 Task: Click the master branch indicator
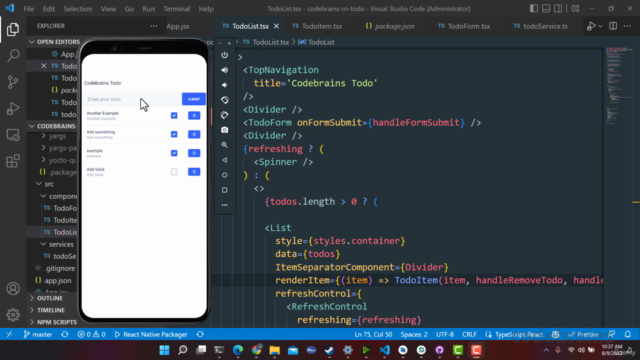tap(38, 334)
